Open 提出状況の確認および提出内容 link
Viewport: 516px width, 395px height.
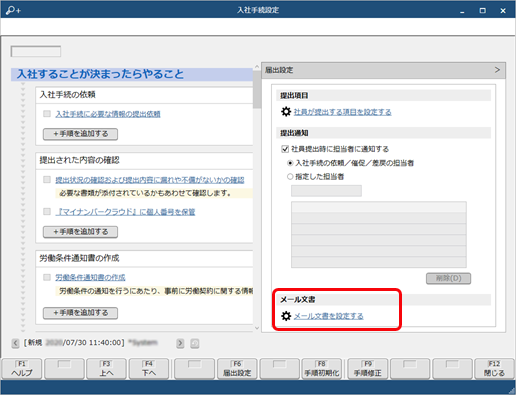coord(150,180)
